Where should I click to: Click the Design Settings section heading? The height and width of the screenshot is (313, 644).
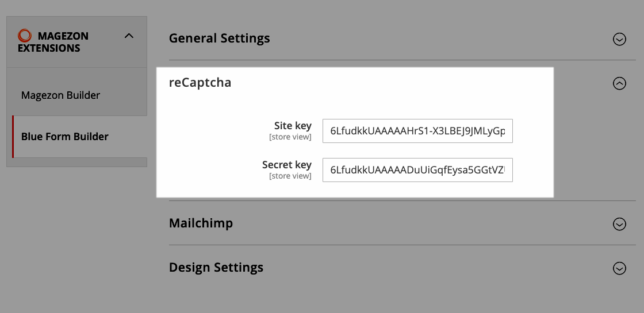point(216,268)
